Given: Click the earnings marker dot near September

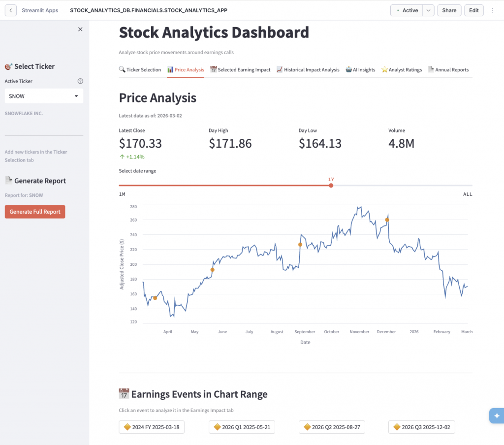Looking at the screenshot, I should point(300,245).
